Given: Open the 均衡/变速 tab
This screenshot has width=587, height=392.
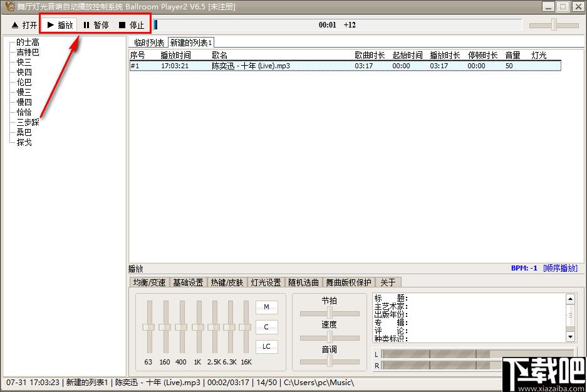Looking at the screenshot, I should [x=149, y=282].
